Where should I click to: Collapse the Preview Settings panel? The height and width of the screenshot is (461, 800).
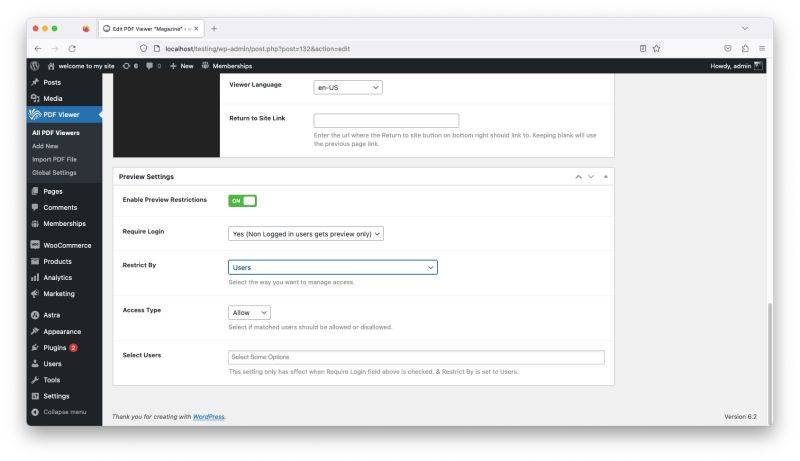pyautogui.click(x=606, y=176)
